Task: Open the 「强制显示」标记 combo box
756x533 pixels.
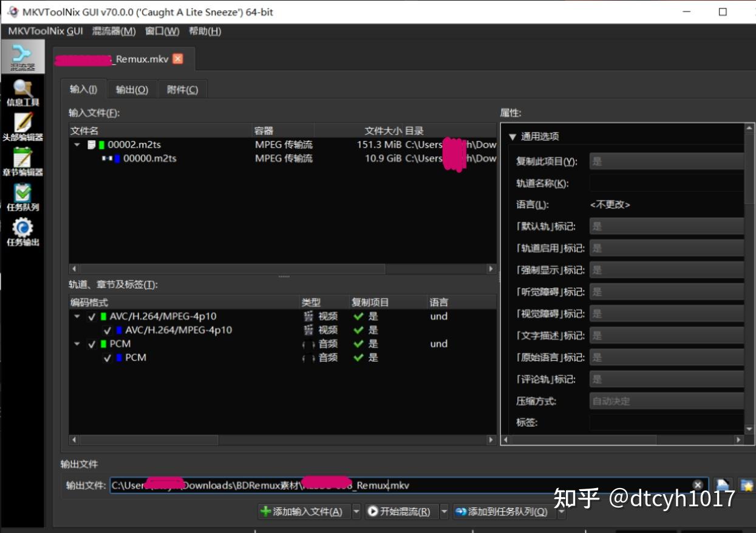Action: click(667, 270)
